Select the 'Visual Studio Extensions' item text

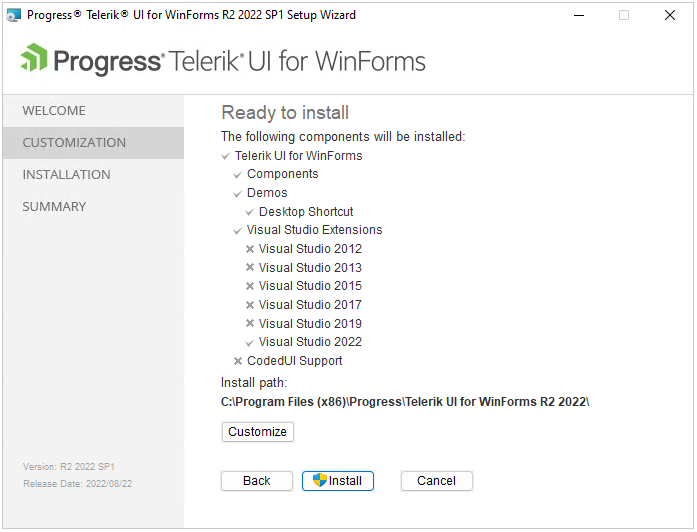[x=315, y=230]
